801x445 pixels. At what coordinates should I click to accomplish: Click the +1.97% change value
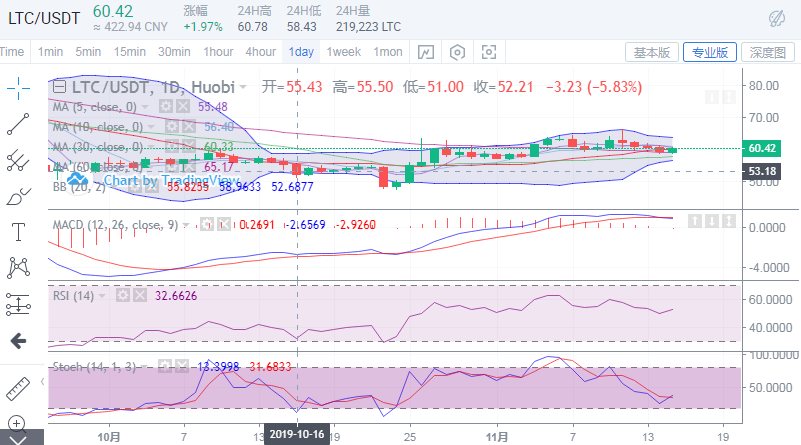[203, 27]
